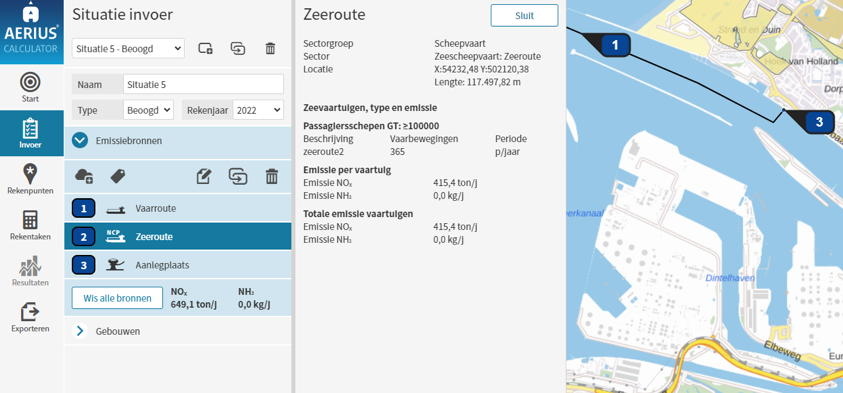Open the Type dropdown Beoogd
This screenshot has width=843, height=393.
[148, 110]
